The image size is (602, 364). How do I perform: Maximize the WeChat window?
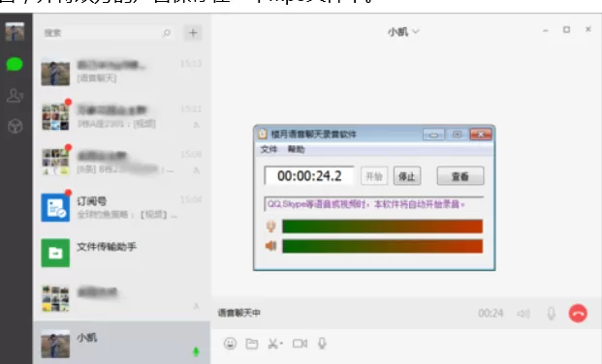[x=566, y=30]
